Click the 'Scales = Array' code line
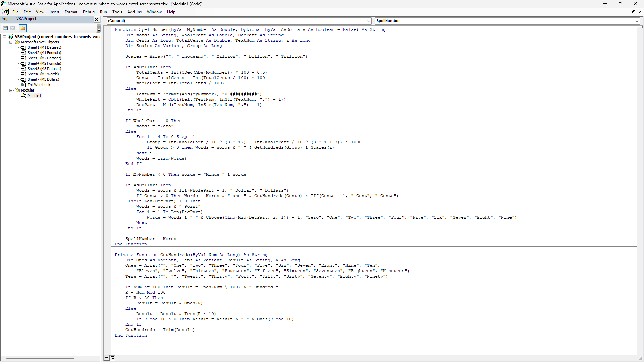The height and width of the screenshot is (362, 644). pos(216,56)
